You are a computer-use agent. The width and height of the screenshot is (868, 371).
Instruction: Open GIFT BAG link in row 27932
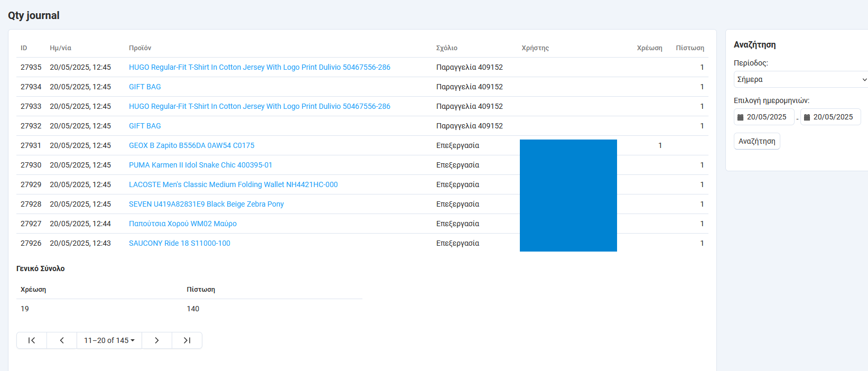(145, 126)
